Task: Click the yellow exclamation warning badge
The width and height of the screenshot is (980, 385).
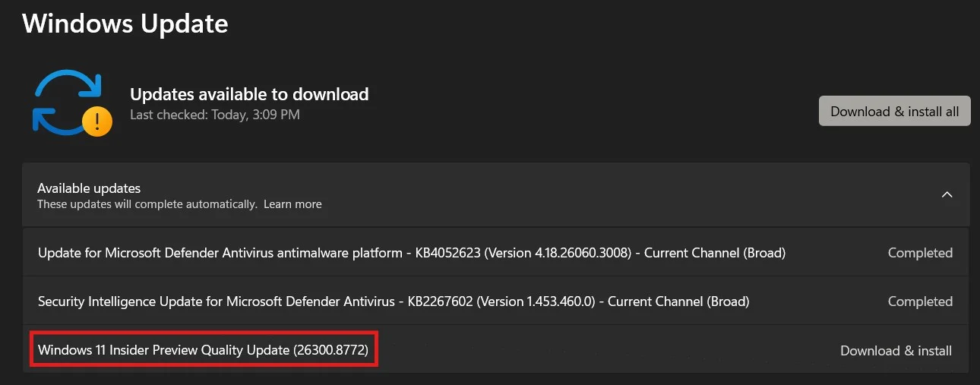Action: (96, 121)
